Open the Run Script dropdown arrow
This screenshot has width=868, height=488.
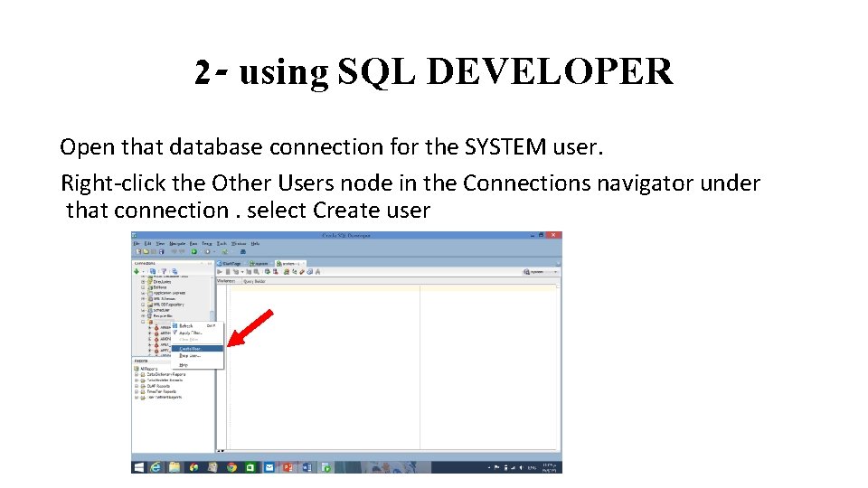[x=242, y=272]
